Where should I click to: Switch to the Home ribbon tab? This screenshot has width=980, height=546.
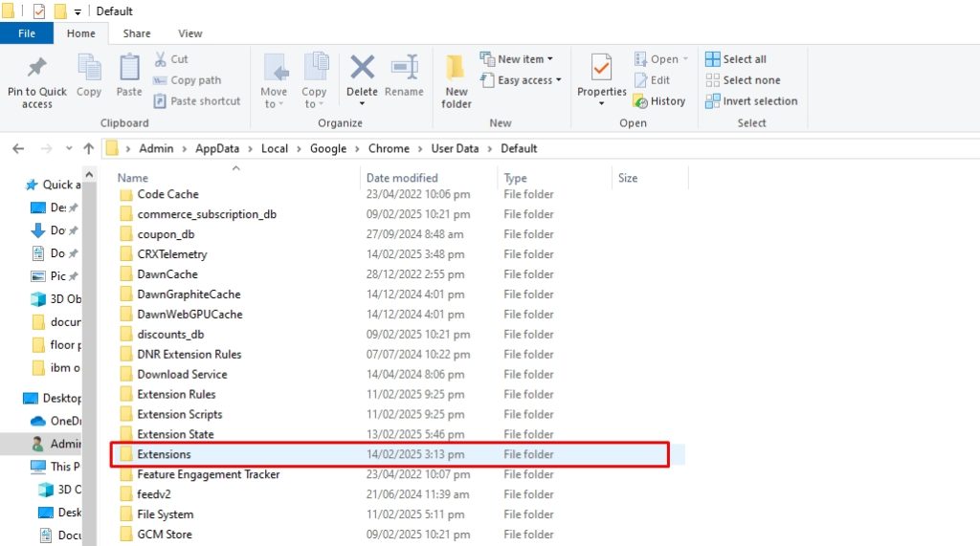81,33
